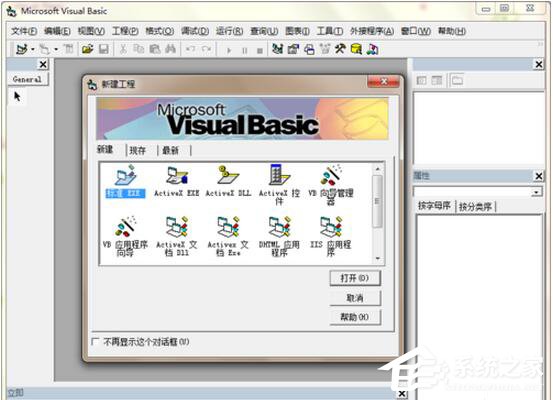The image size is (553, 400).
Task: Open the 外接程序(A) menu
Action: click(372, 31)
